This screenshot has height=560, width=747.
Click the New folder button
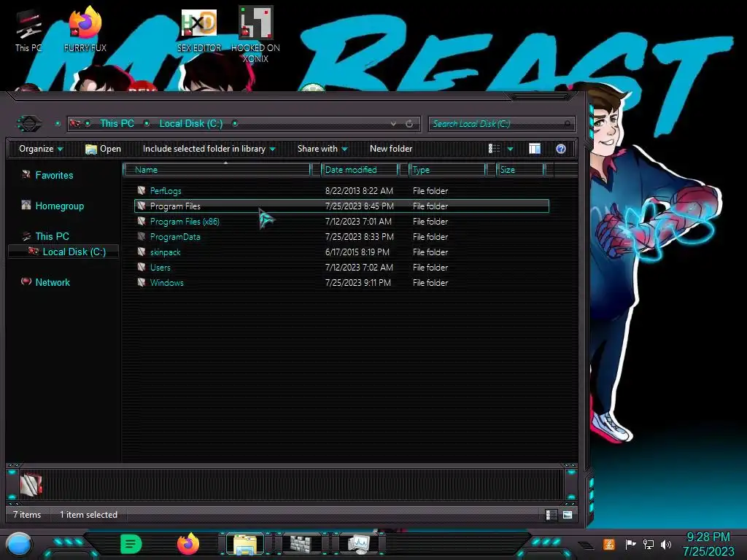[391, 149]
